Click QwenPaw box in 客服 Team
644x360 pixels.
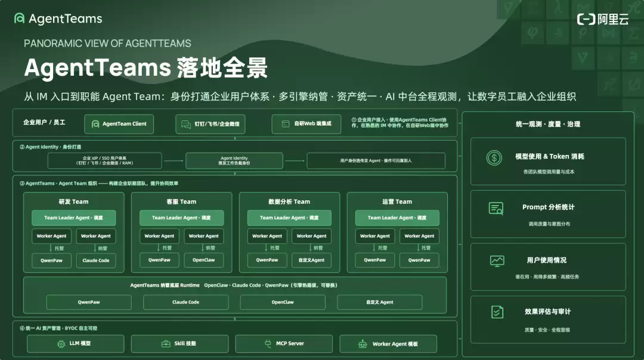pos(159,260)
